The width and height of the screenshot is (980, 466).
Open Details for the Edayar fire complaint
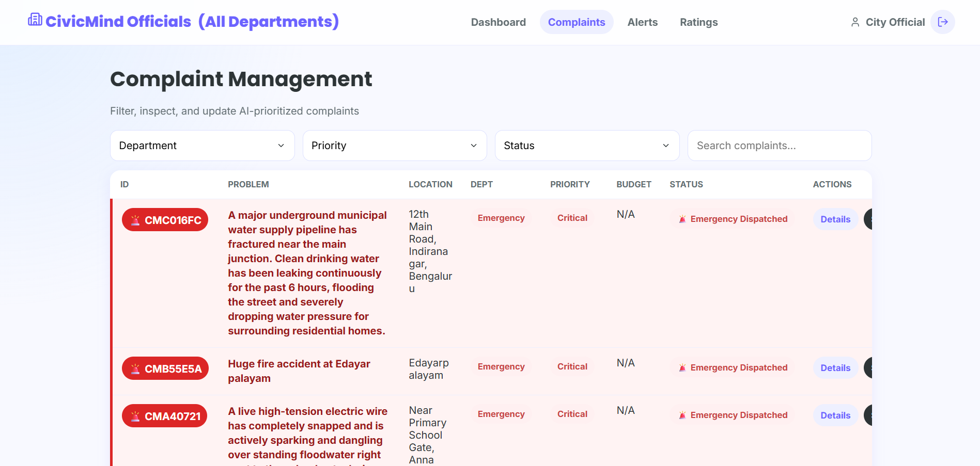[835, 368]
